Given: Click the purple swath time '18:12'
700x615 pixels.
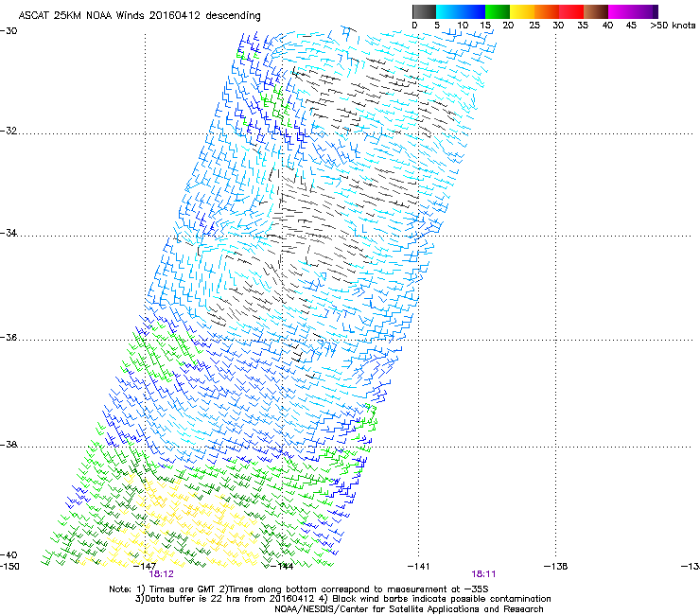Looking at the screenshot, I should click(161, 574).
